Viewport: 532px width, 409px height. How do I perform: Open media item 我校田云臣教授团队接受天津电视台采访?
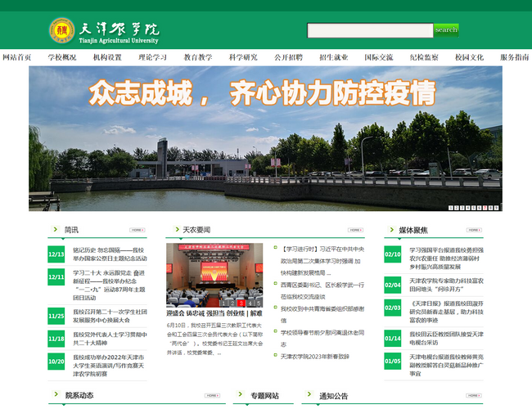tap(446, 339)
